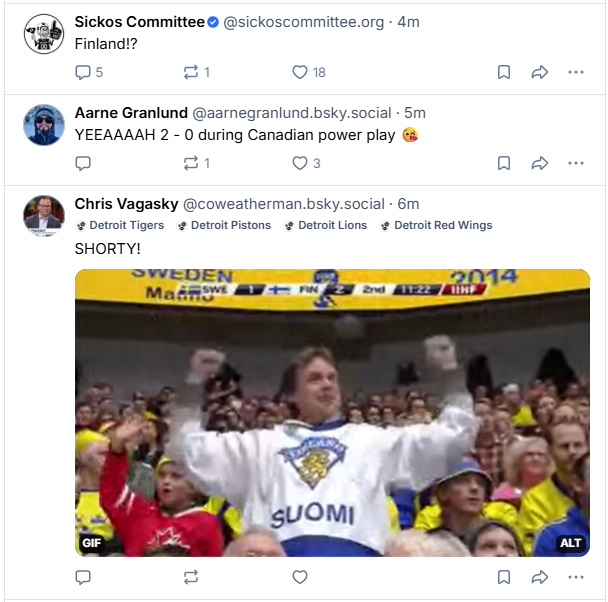Viewport: 608px width, 602px height.
Task: Share the Sickos Committee post
Action: pos(540,72)
